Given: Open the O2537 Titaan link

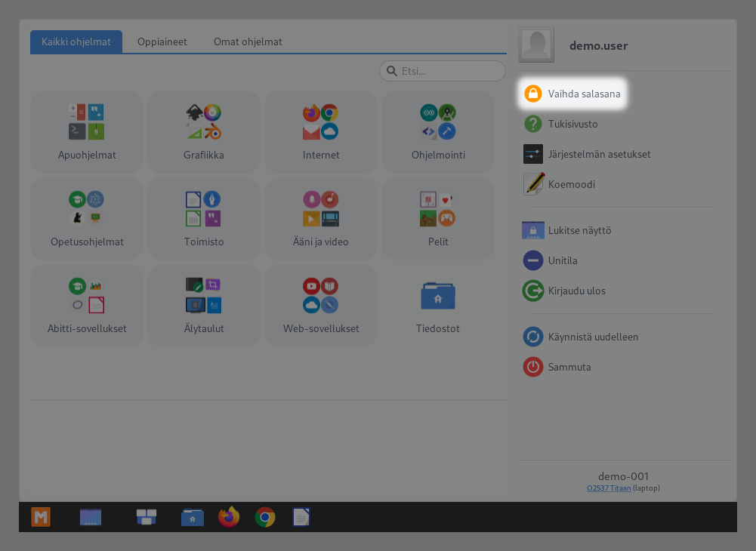Looking at the screenshot, I should tap(609, 488).
